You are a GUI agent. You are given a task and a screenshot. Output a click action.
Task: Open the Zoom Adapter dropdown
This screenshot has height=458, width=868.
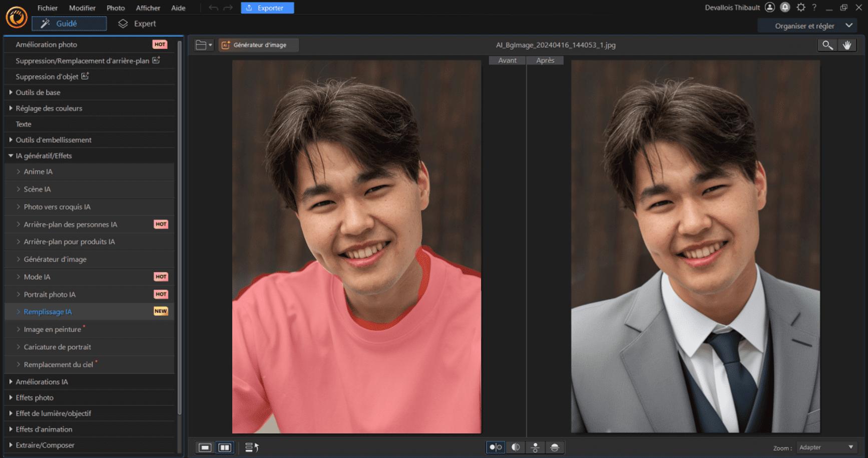click(x=826, y=447)
